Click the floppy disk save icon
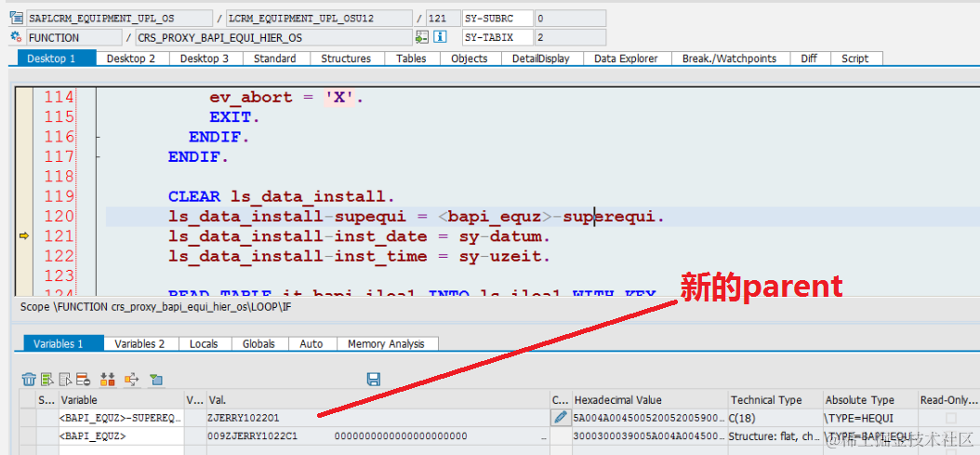This screenshot has width=980, height=455. 374,379
